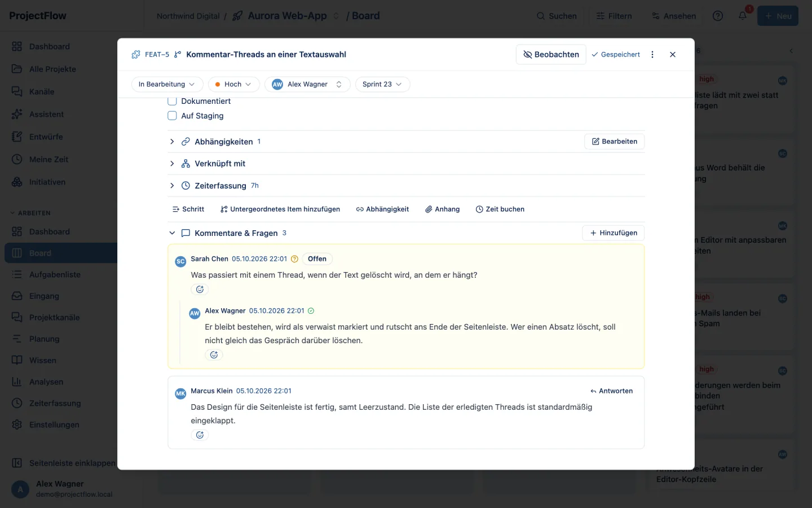Click the branch icon beside the title
Viewport: 812px width, 508px height.
pos(178,55)
